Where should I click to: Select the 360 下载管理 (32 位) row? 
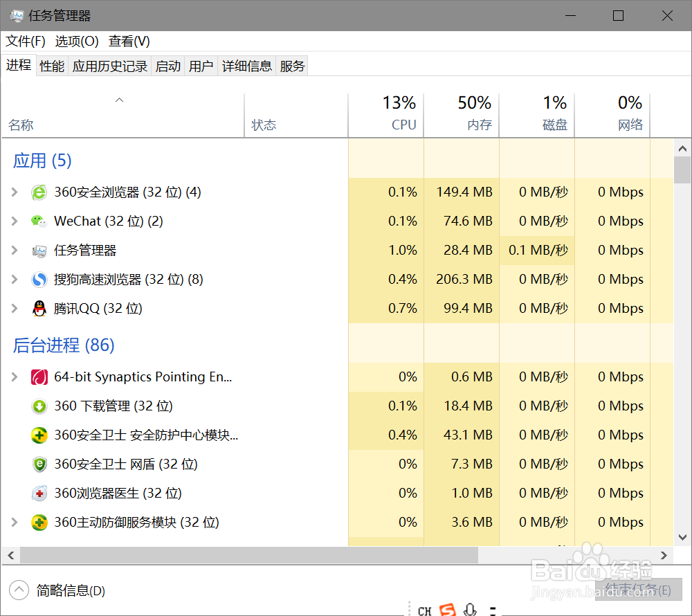338,406
